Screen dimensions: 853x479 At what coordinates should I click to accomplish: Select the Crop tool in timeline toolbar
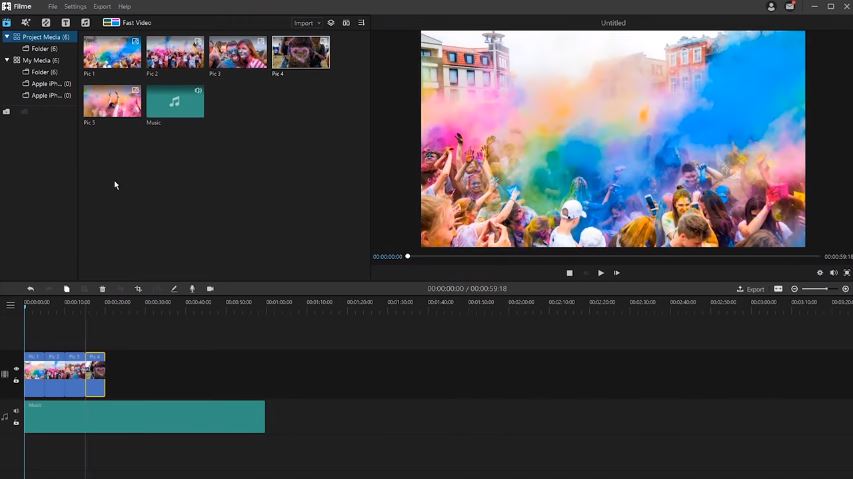click(138, 289)
